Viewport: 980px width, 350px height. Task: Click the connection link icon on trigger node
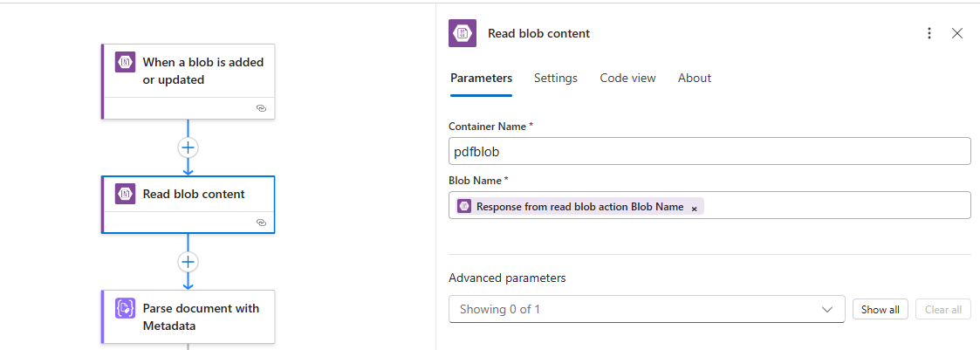pyautogui.click(x=260, y=108)
